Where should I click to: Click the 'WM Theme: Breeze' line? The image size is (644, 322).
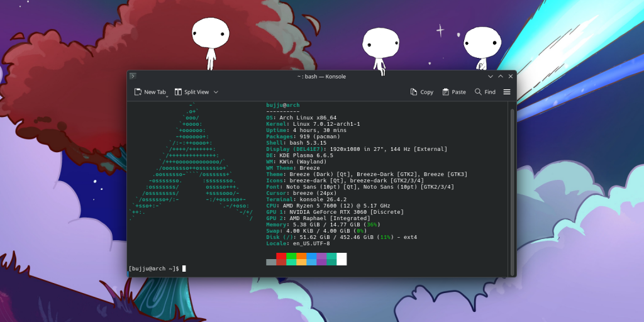click(293, 168)
